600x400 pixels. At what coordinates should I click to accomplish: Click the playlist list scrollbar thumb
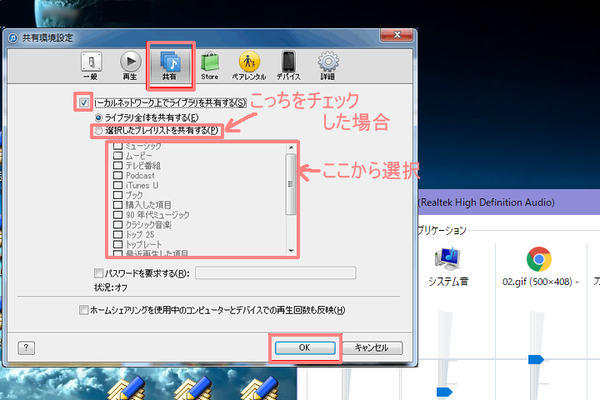coord(291,184)
